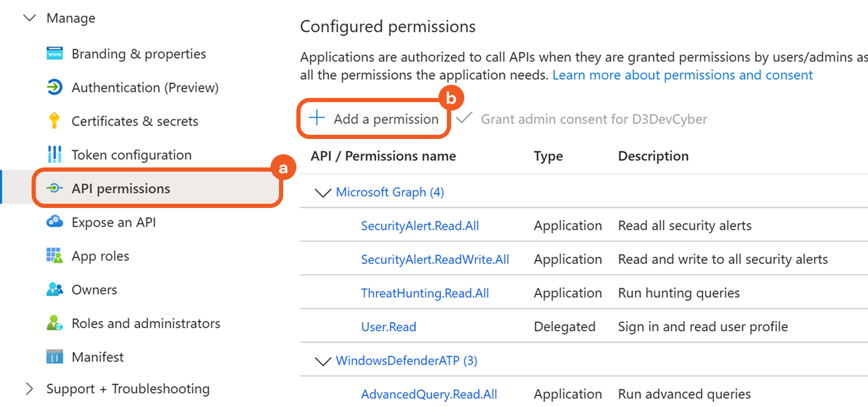Click the Branding & properties icon

click(55, 54)
